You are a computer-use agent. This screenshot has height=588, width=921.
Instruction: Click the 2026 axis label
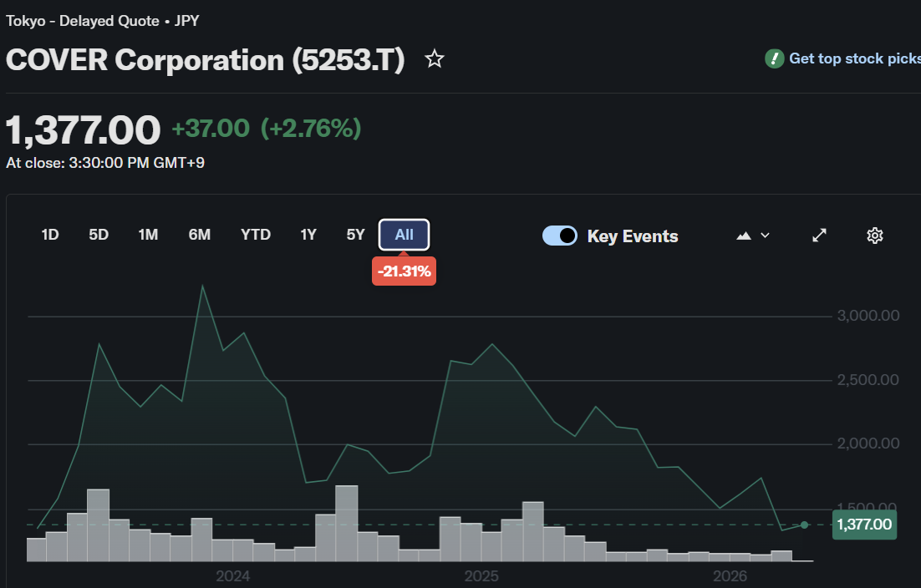pos(730,576)
